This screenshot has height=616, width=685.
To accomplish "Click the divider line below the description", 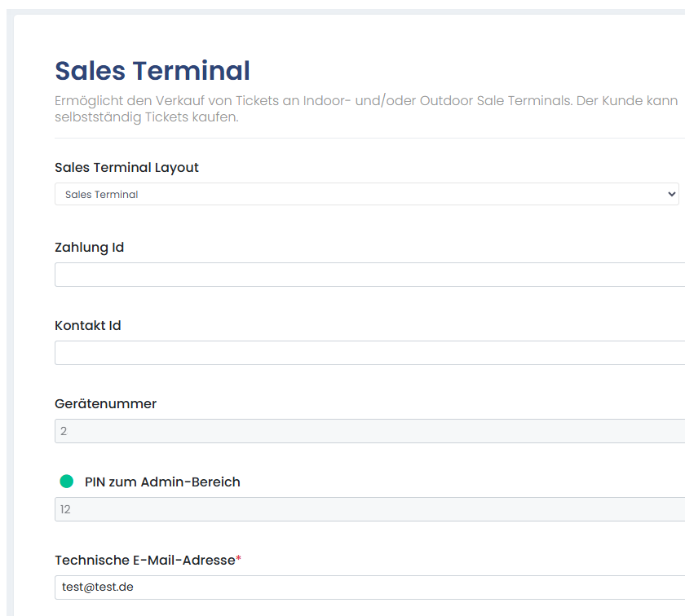I will coord(366,138).
